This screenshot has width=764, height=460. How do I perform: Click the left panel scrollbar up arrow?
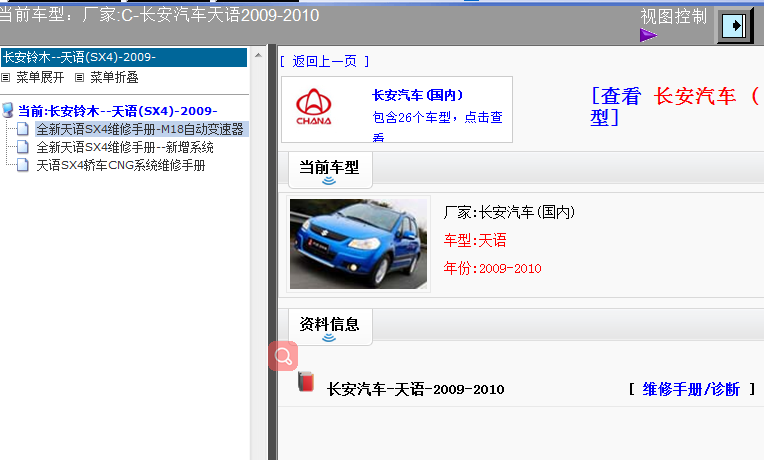259,55
